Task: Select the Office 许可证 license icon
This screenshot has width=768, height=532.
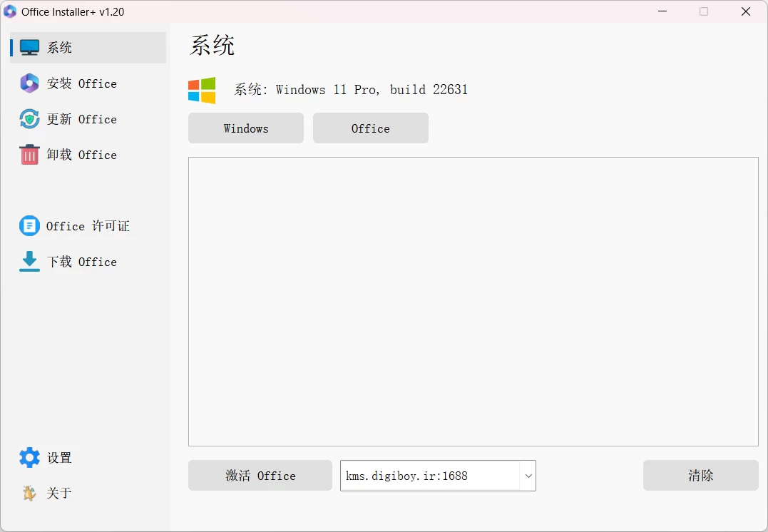Action: (29, 225)
